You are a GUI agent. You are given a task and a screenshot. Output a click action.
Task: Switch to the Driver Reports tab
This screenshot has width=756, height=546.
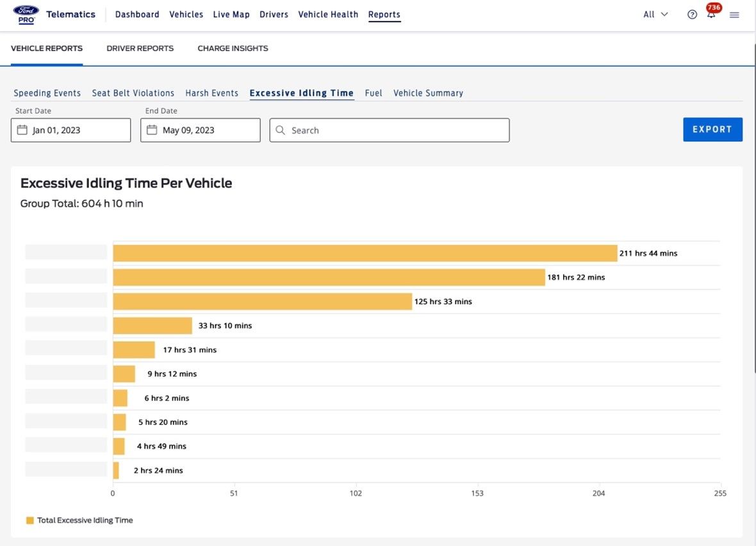coord(140,48)
